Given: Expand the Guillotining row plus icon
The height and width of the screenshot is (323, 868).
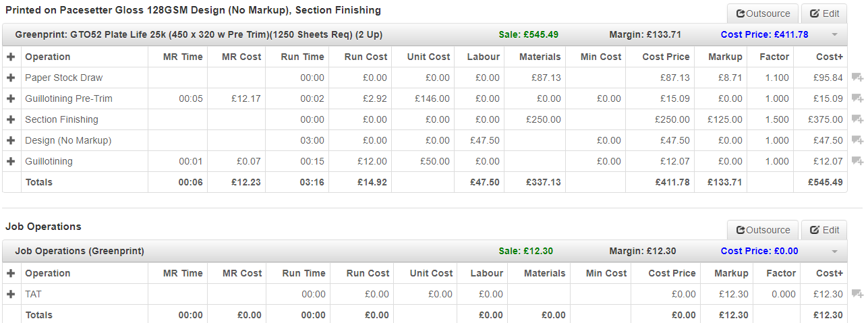Looking at the screenshot, I should point(11,161).
